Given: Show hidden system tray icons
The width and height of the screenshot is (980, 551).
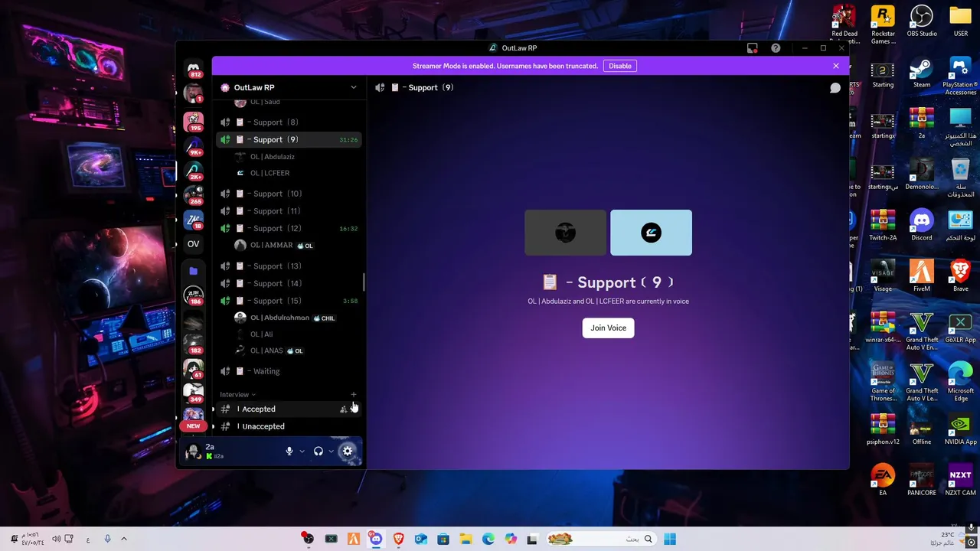Looking at the screenshot, I should pos(124,539).
